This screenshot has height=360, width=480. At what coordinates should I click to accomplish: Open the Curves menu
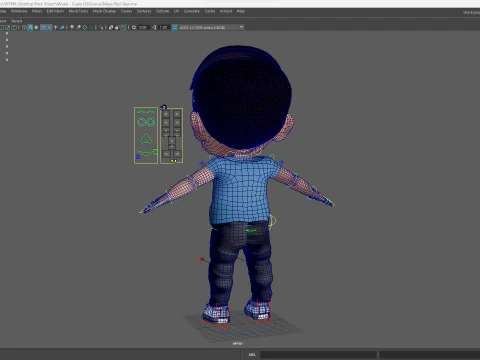pyautogui.click(x=126, y=11)
